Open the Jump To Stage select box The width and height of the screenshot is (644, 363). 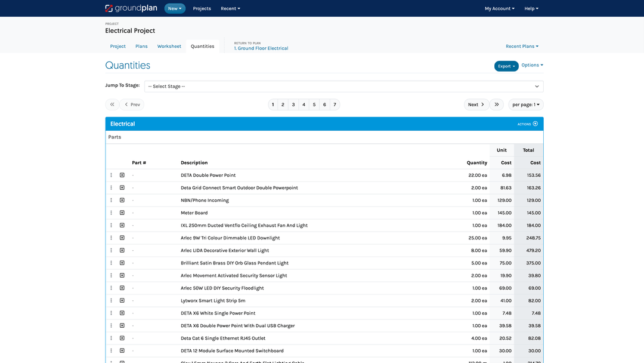(344, 87)
